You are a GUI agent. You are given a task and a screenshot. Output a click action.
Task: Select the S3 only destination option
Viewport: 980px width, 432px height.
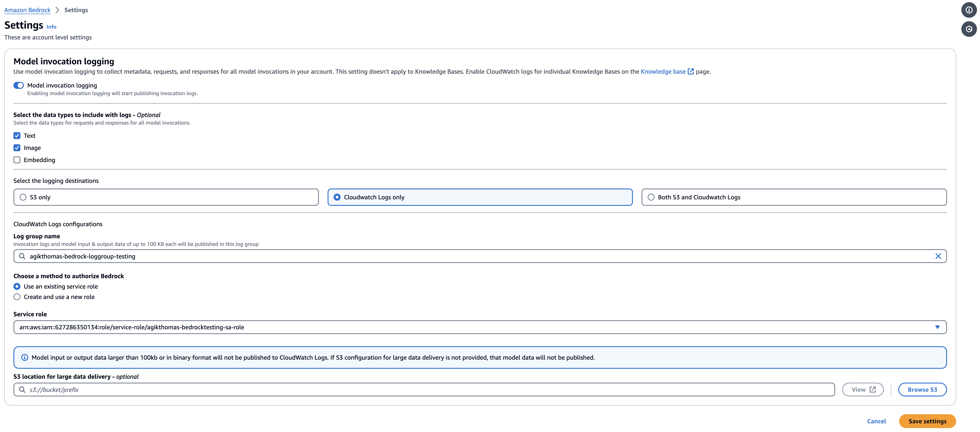tap(23, 197)
